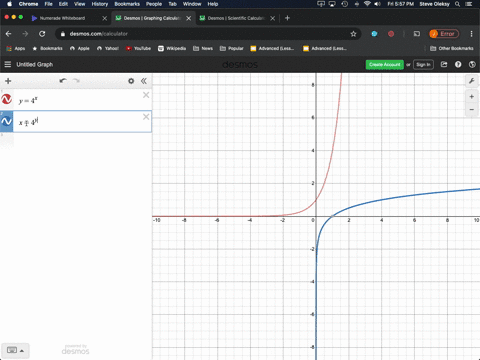Open the History menu
This screenshot has height=360, width=480.
point(100,4)
